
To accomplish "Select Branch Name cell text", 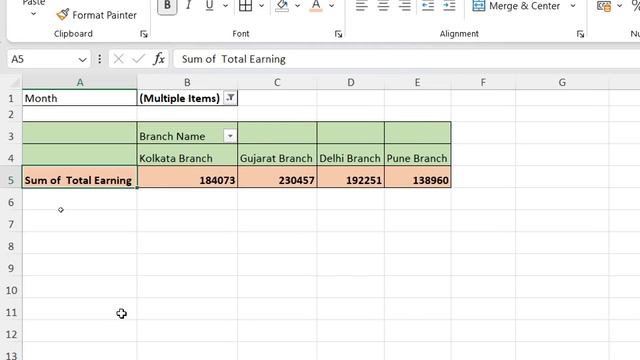I will click(x=172, y=136).
